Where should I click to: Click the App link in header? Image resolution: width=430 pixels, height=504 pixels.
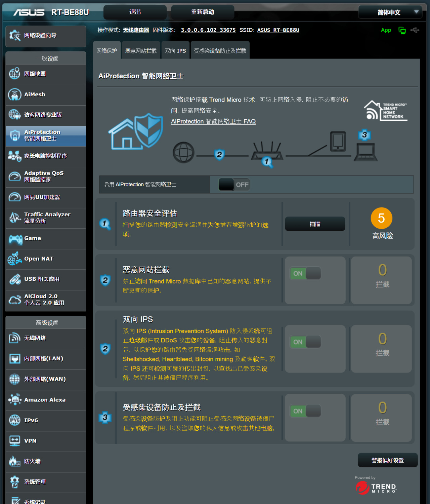(x=386, y=30)
